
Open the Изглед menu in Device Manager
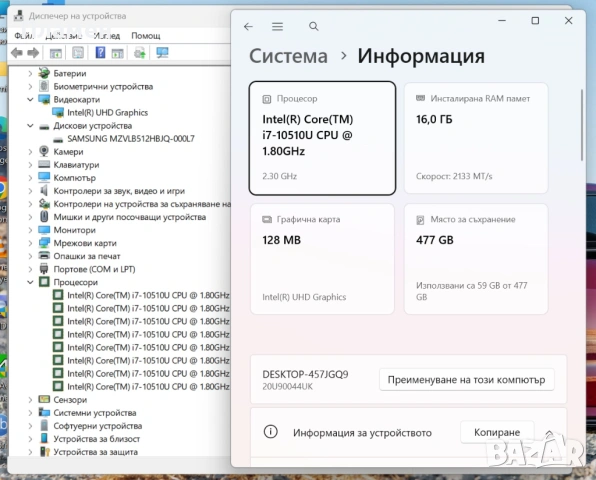[107, 36]
